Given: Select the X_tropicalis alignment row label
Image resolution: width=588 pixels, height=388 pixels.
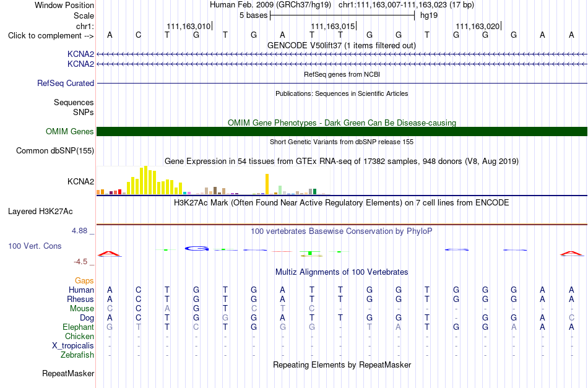Looking at the screenshot, I should click(73, 346).
